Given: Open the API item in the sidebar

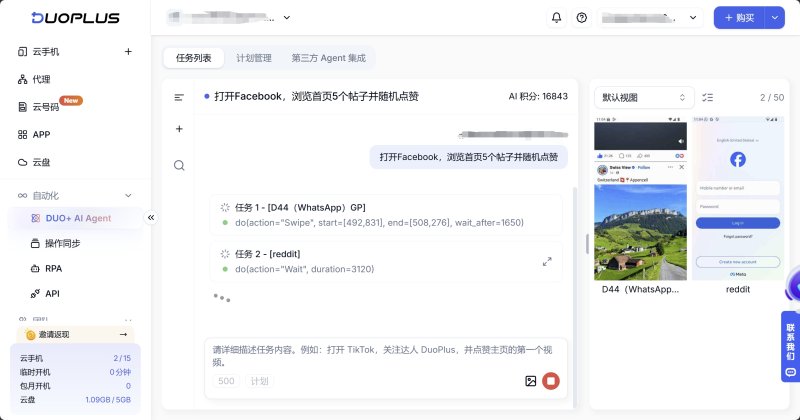Looking at the screenshot, I should pos(52,294).
